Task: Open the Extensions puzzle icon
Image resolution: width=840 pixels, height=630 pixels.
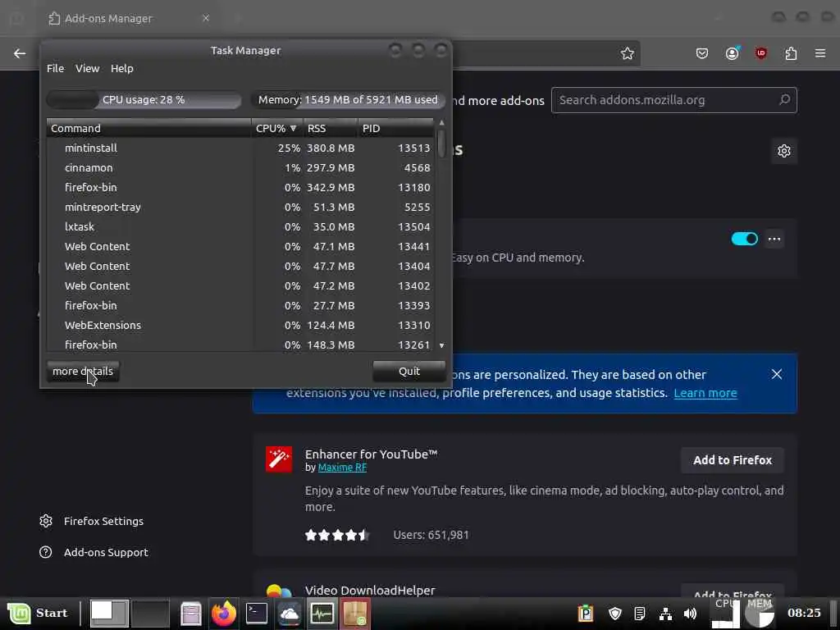Action: click(791, 53)
